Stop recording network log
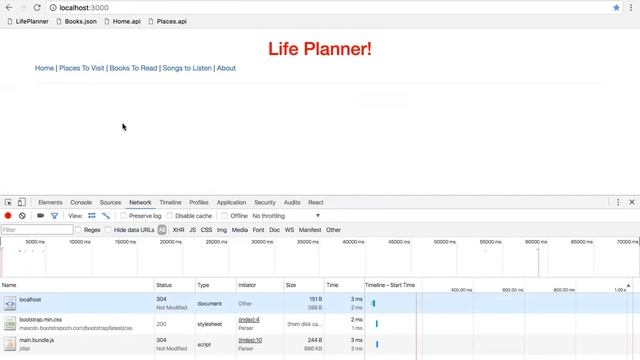Image resolution: width=640 pixels, height=360 pixels. [8, 216]
